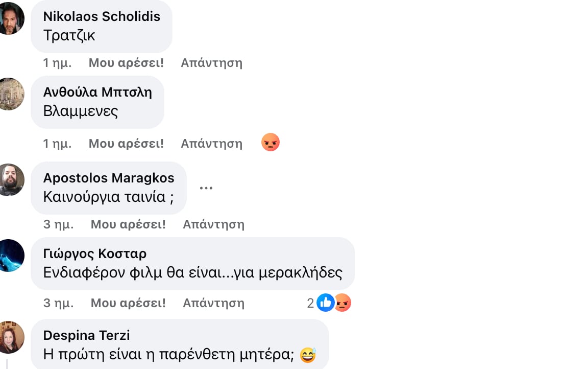The width and height of the screenshot is (588, 369).
Task: Click Απάντηση under Ανθούλα Μπτσλη's comment
Action: click(x=211, y=144)
